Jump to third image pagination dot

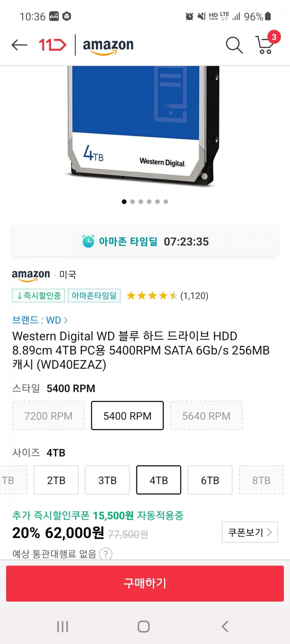(141, 202)
